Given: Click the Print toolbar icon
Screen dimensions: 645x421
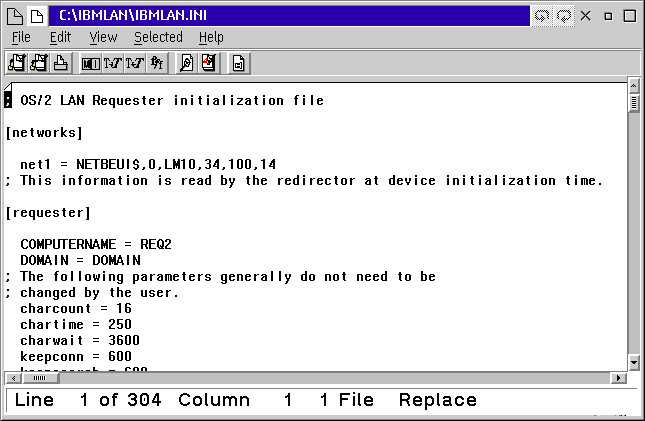Looking at the screenshot, I should 61,63.
